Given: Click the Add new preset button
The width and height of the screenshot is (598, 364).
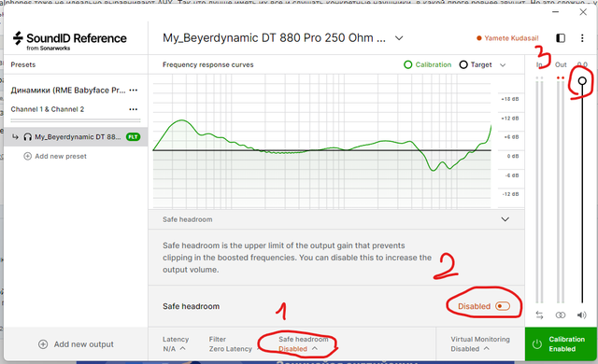Looking at the screenshot, I should (55, 156).
